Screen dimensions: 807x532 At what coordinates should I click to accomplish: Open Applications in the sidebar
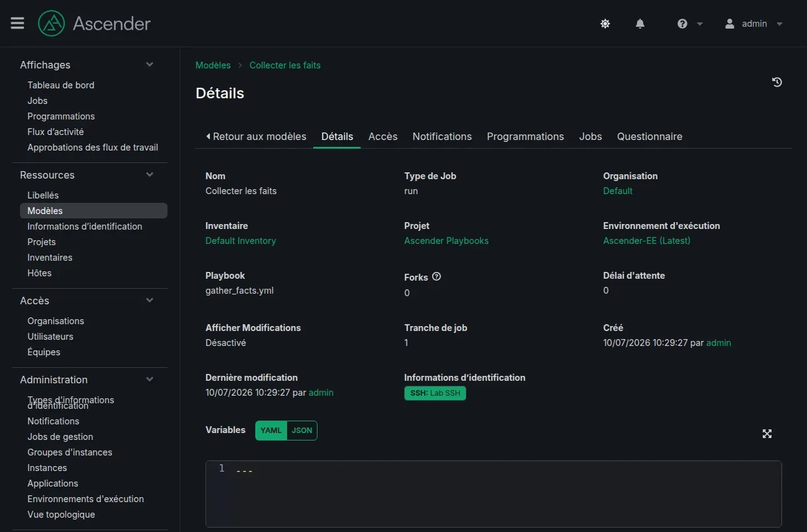[x=53, y=483]
